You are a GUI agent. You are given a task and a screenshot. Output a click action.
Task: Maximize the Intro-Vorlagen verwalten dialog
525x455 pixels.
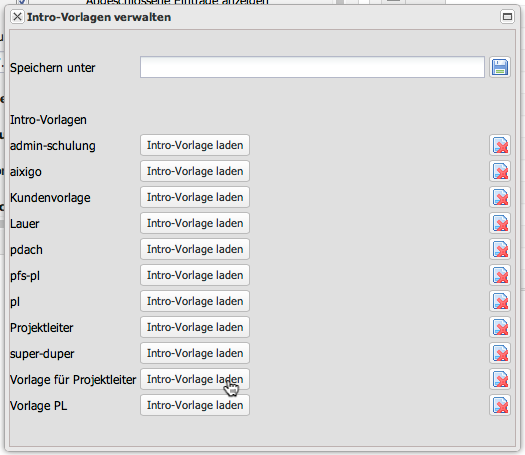(x=507, y=17)
